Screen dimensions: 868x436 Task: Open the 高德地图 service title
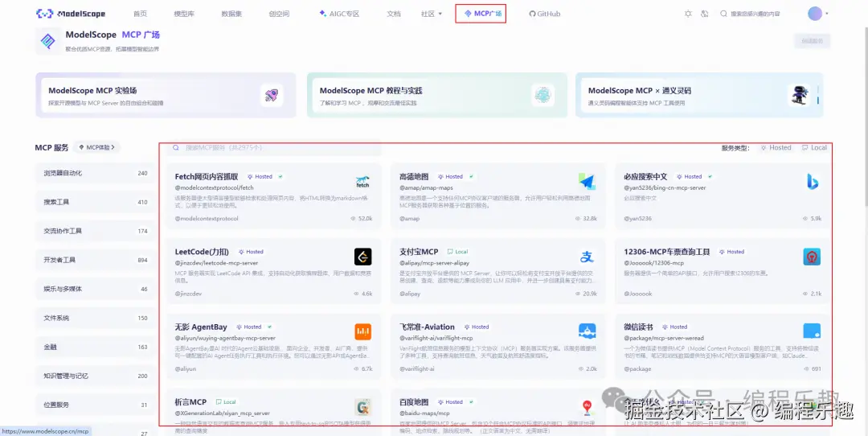point(414,177)
